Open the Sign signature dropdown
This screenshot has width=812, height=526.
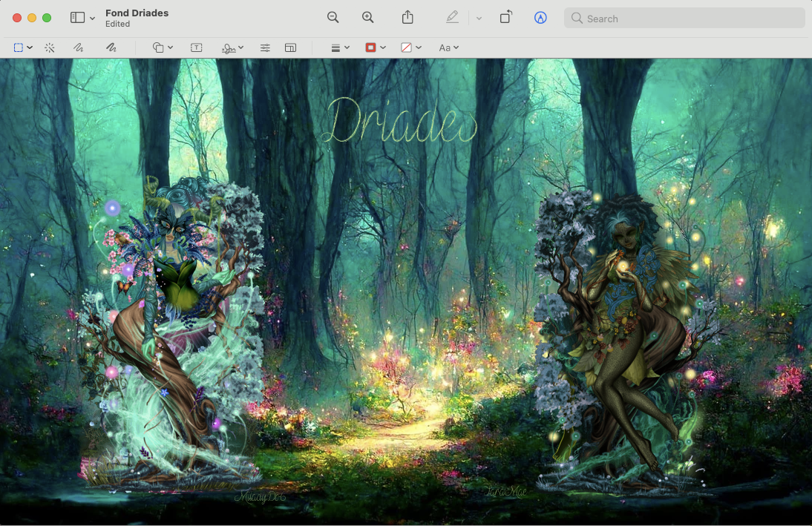point(232,47)
